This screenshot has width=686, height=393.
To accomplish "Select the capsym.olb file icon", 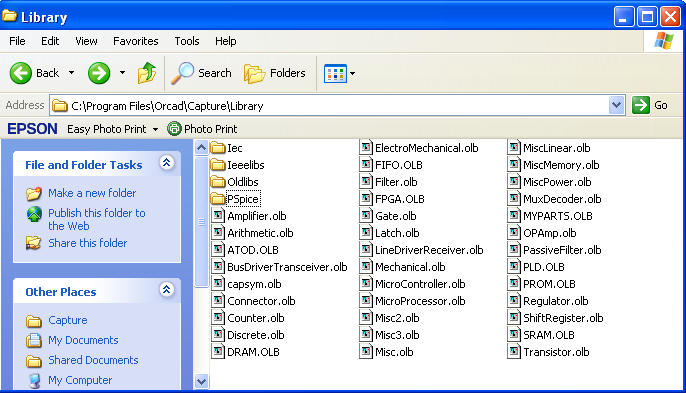I will tap(217, 284).
